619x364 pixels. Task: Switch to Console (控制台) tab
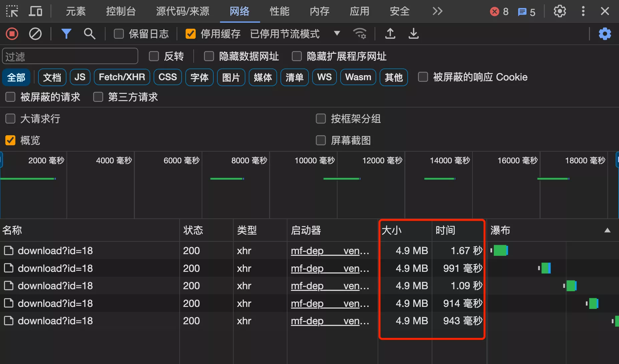coord(121,11)
